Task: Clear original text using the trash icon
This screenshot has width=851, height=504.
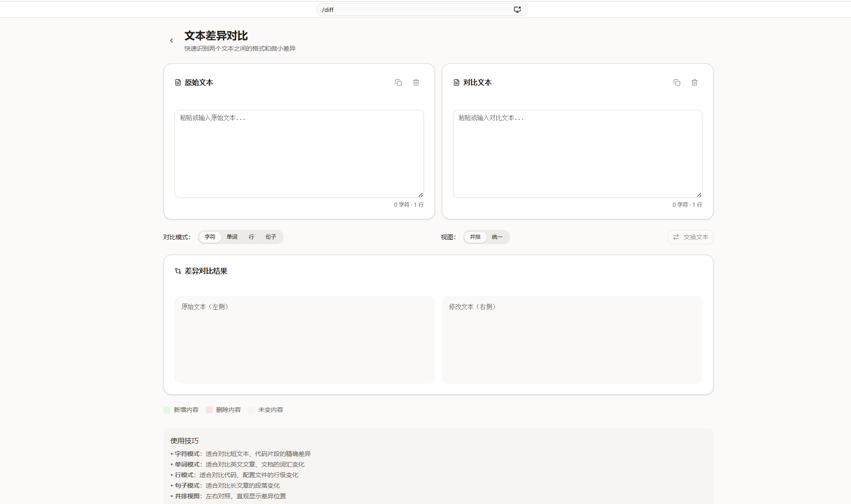Action: point(416,82)
